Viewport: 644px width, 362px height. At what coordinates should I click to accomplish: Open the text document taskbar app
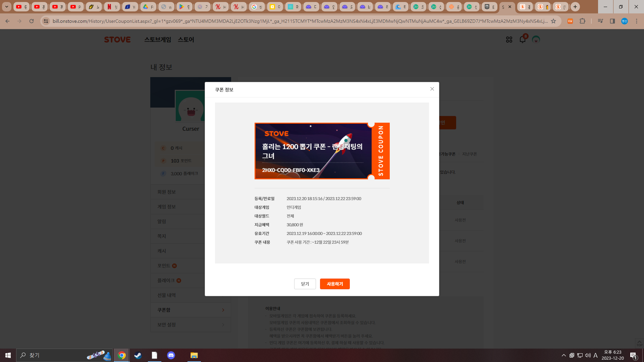154,355
